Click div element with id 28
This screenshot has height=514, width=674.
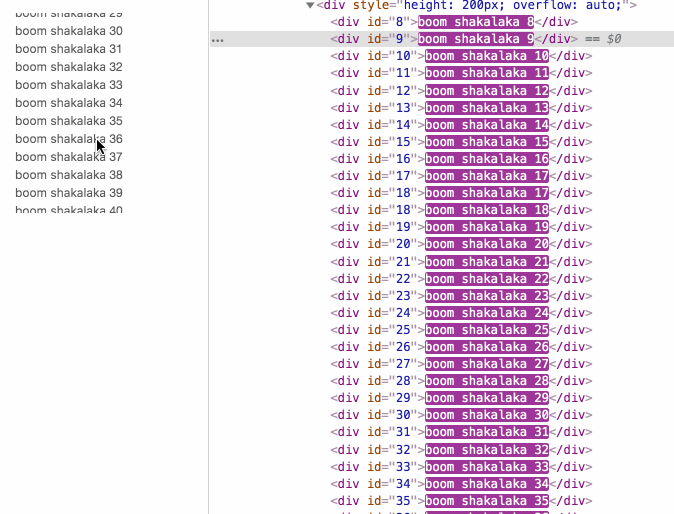click(461, 381)
